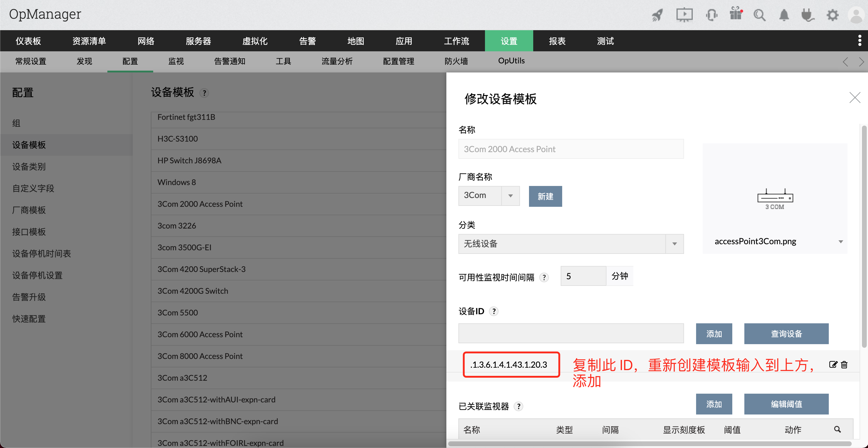The width and height of the screenshot is (868, 448).
Task: Open the gift box icon
Action: point(736,14)
